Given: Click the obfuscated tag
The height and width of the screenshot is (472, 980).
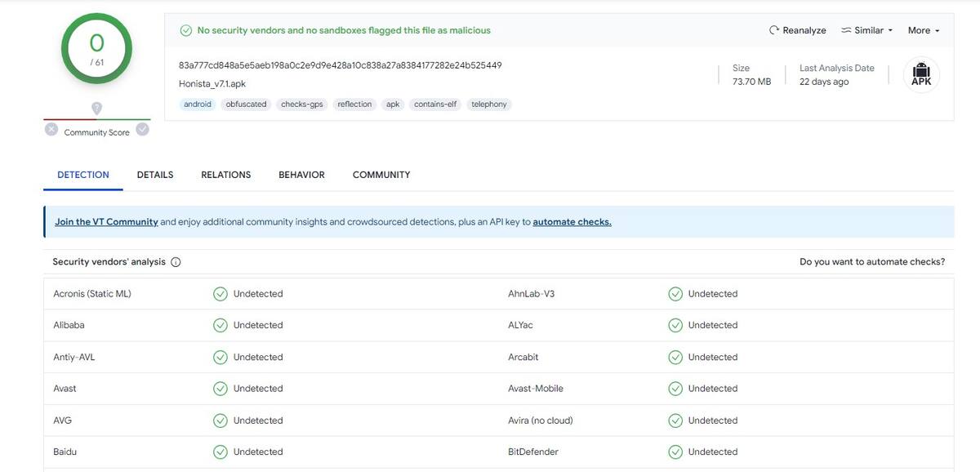Looking at the screenshot, I should tap(247, 105).
